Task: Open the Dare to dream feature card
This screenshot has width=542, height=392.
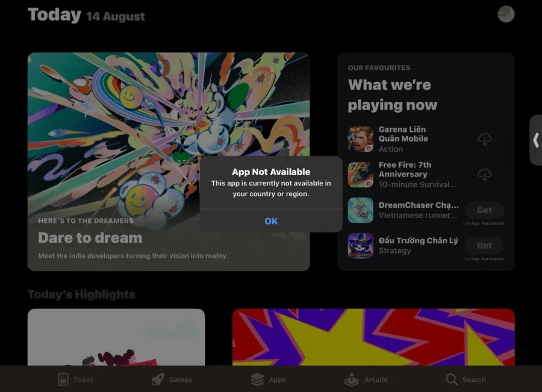Action: pos(169,161)
